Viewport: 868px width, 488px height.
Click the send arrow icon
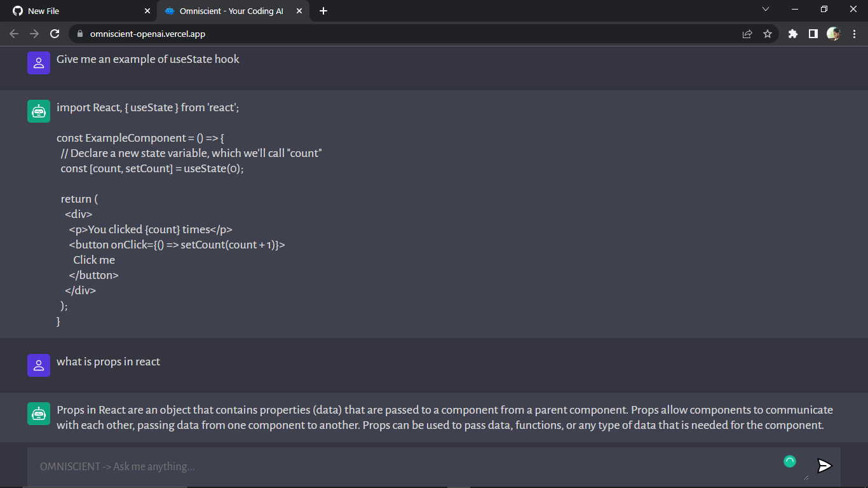pos(824,466)
